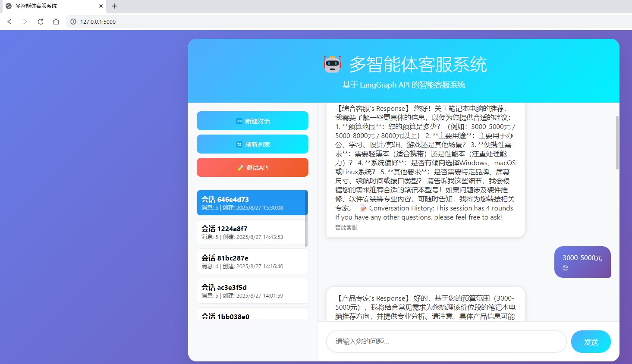Click timestamp 2025/8/27 14:01:59
The image size is (632, 364).
tap(260, 296)
